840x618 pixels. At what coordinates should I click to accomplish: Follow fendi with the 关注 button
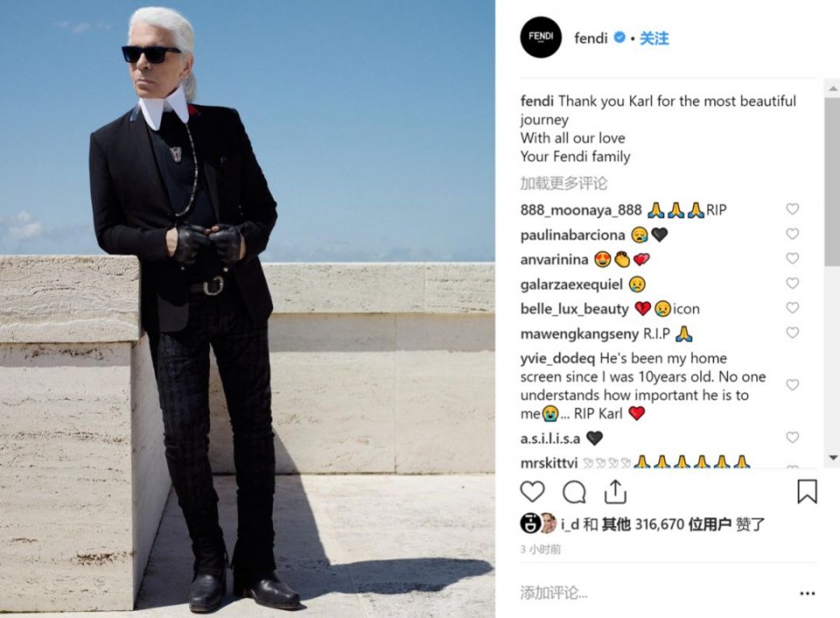click(654, 38)
